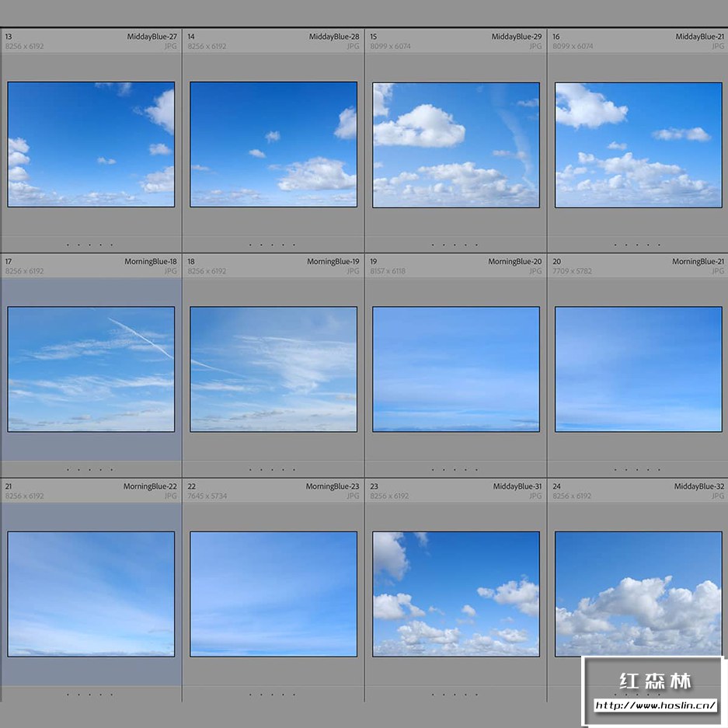Click rating dots below MorningBlue-21 thumbnail
The height and width of the screenshot is (728, 728).
click(637, 469)
